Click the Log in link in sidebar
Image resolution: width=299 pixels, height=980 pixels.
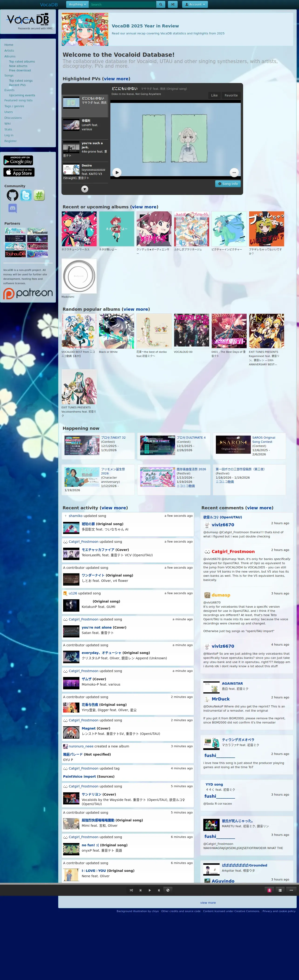tap(9, 135)
